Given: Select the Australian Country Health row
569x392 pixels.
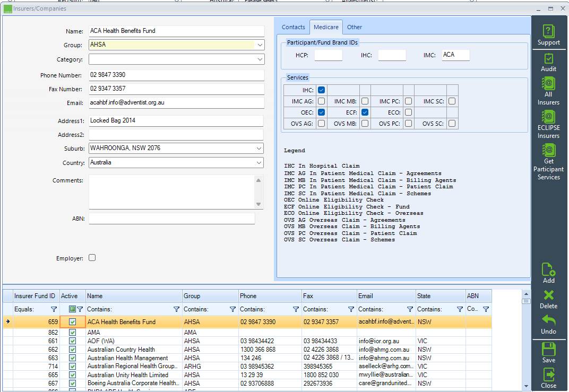Looking at the screenshot, I should [x=247, y=350].
